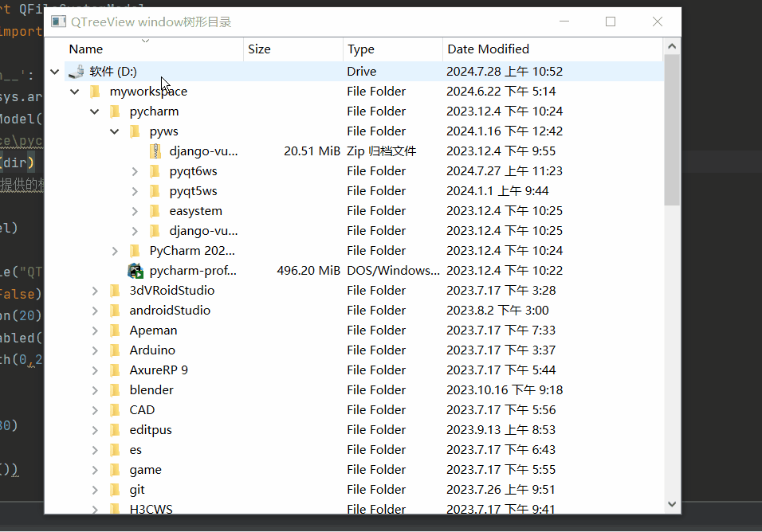This screenshot has height=532, width=762.
Task: Click the androidStudio folder icon
Action: pos(115,310)
